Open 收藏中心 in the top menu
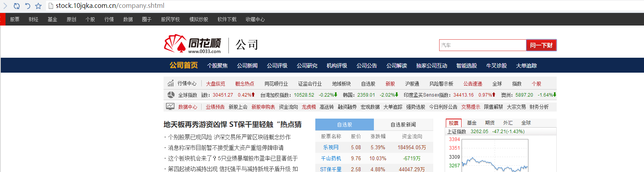Image resolution: width=644 pixels, height=172 pixels. point(255,19)
